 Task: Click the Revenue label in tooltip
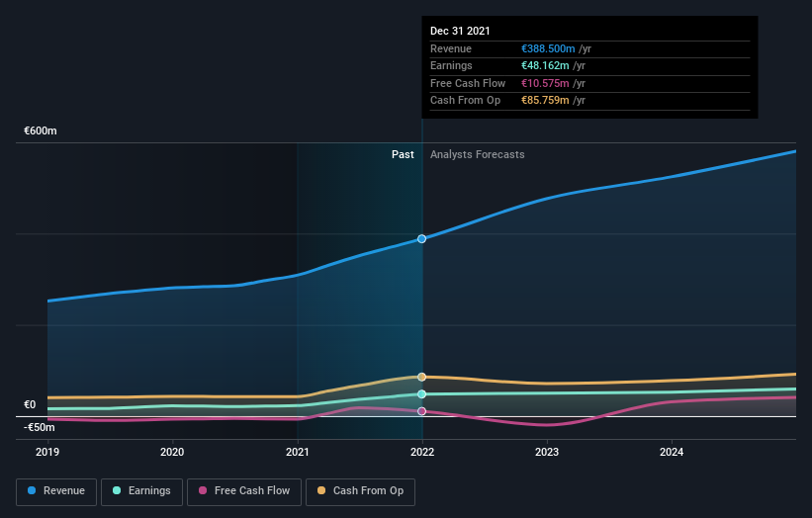pos(451,48)
